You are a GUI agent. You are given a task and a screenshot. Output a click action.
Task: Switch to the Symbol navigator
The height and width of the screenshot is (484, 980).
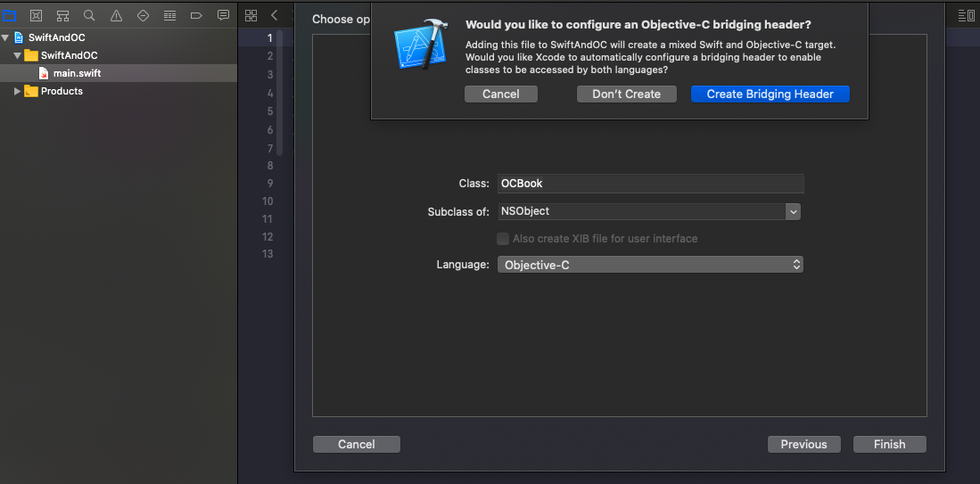click(x=62, y=15)
